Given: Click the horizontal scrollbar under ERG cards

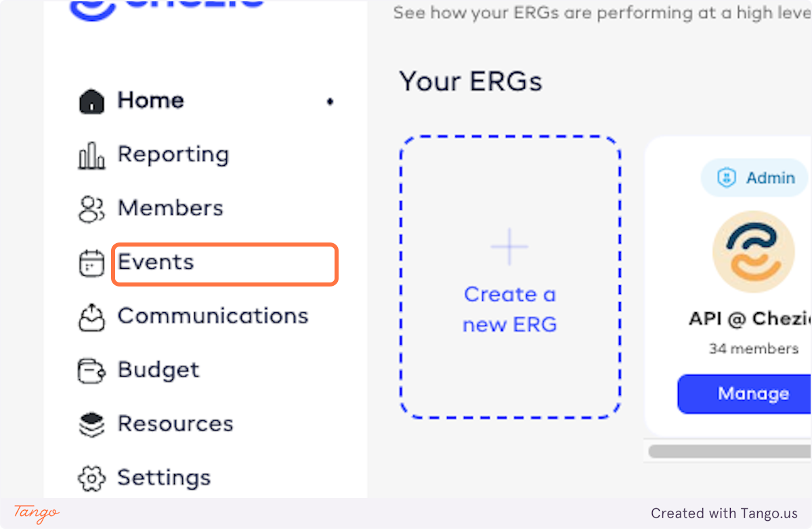Looking at the screenshot, I should pos(729,451).
